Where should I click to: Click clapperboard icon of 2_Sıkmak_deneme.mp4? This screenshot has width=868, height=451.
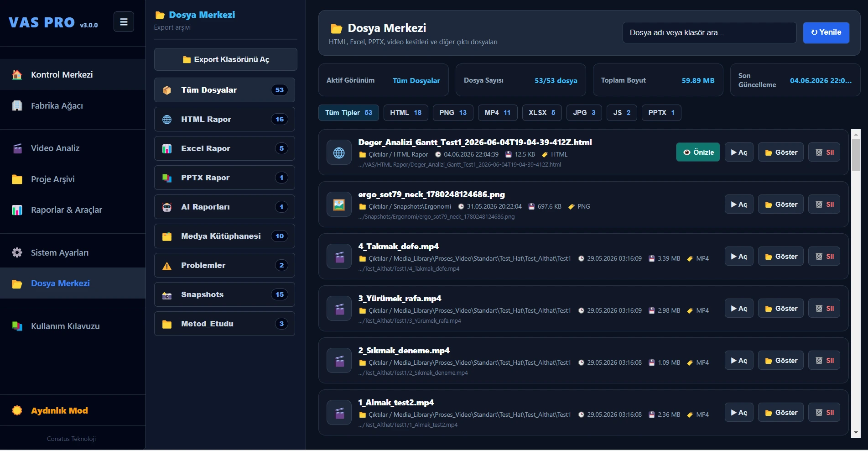pyautogui.click(x=339, y=361)
